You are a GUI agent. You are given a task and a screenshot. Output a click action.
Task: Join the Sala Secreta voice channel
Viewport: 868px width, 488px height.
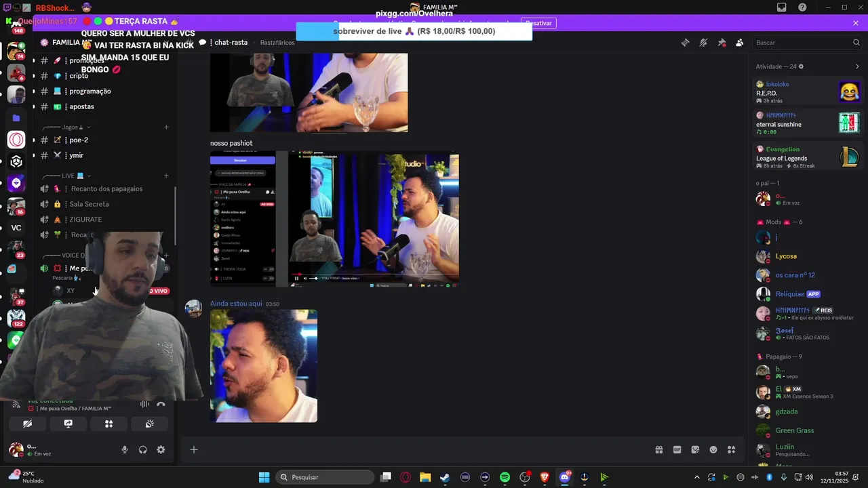pos(105,204)
